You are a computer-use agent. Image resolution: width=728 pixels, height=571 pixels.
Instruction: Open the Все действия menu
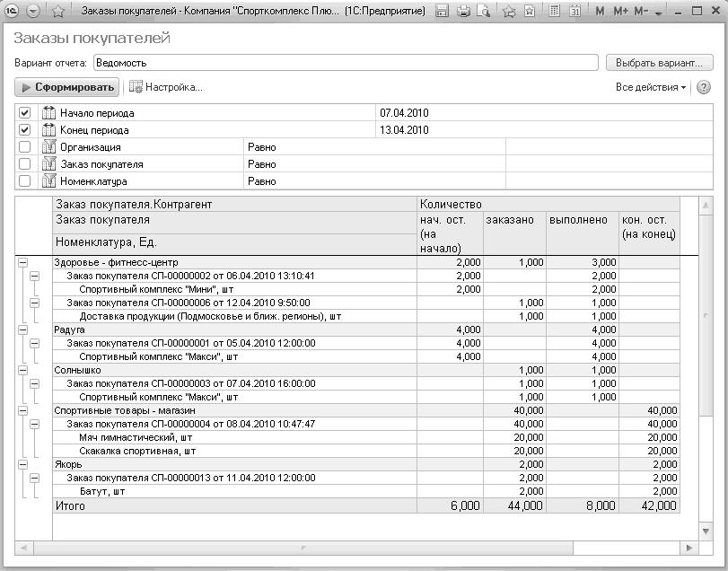click(x=651, y=87)
